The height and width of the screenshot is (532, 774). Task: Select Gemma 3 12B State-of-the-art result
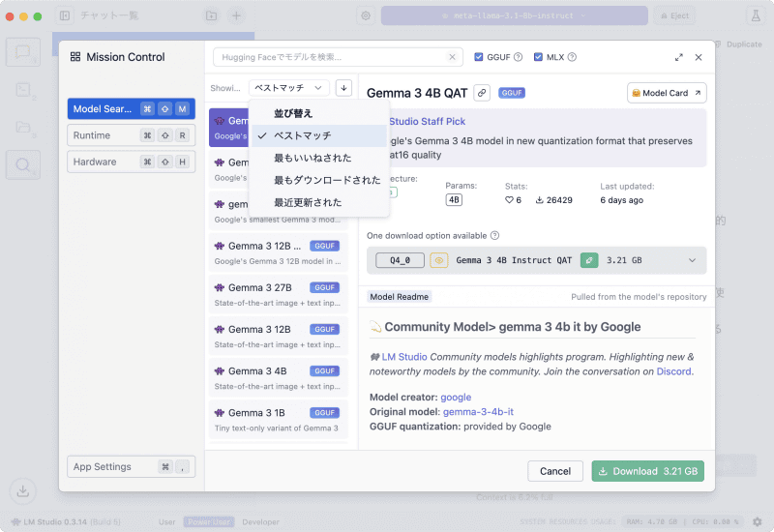click(x=278, y=336)
